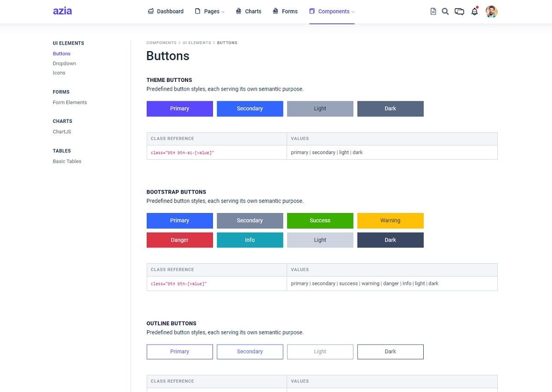Navigate to ChartJS via the sidebar
This screenshot has height=392, width=552.
coord(62,132)
